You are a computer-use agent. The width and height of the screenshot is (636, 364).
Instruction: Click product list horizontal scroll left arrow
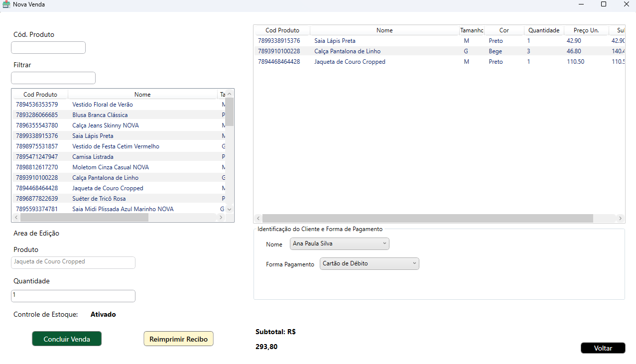click(x=16, y=218)
